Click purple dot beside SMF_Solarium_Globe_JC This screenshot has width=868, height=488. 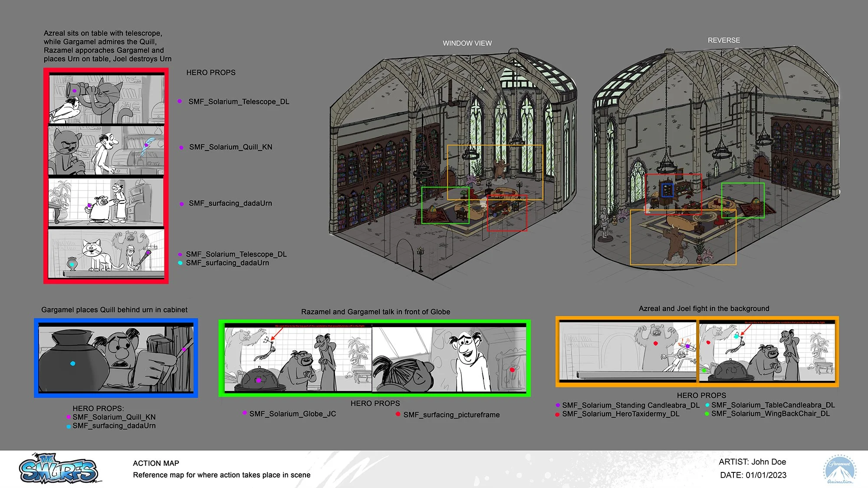(x=245, y=413)
